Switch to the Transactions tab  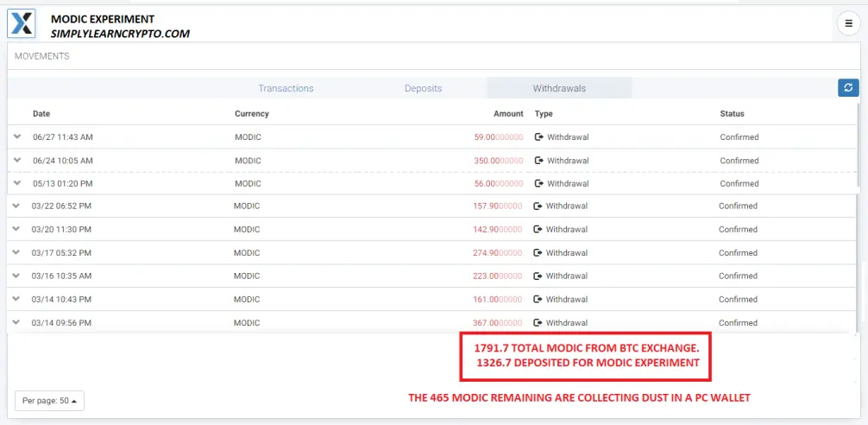286,88
